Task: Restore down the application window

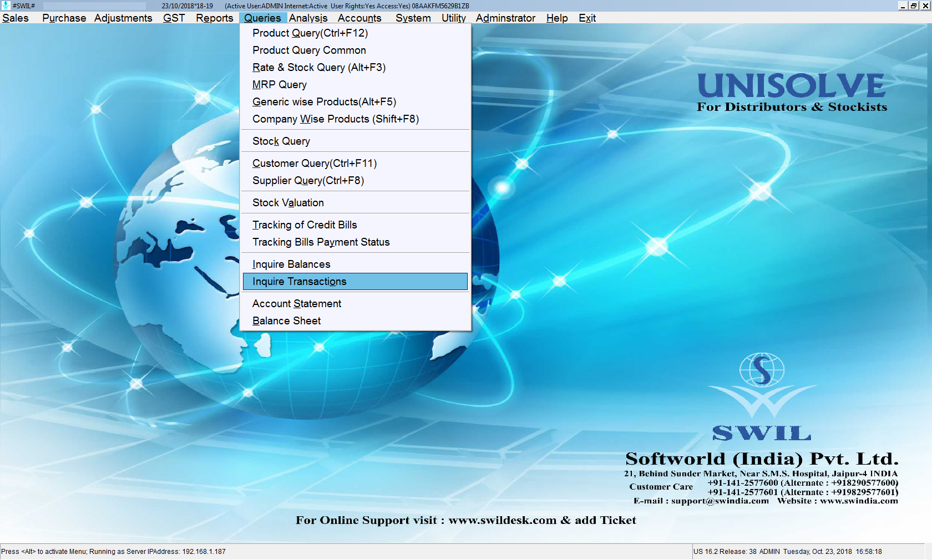Action: 914,6
